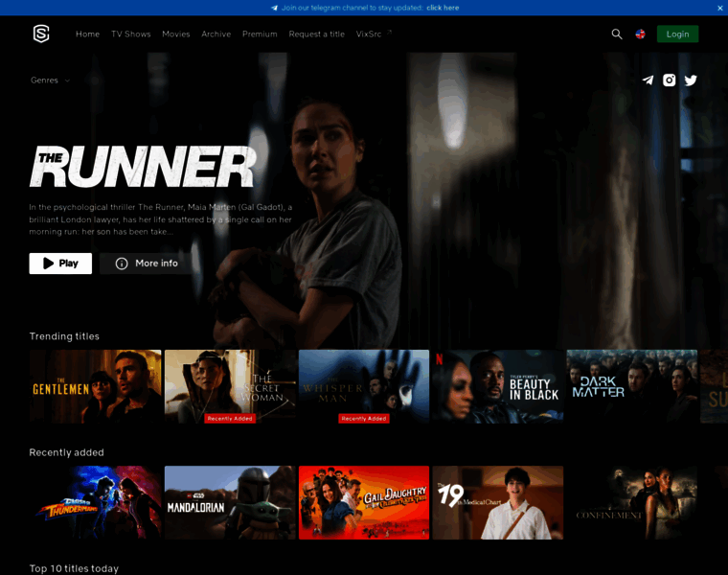Screen dimensions: 728x575
Task: Open Request a title page
Action: 317,34
